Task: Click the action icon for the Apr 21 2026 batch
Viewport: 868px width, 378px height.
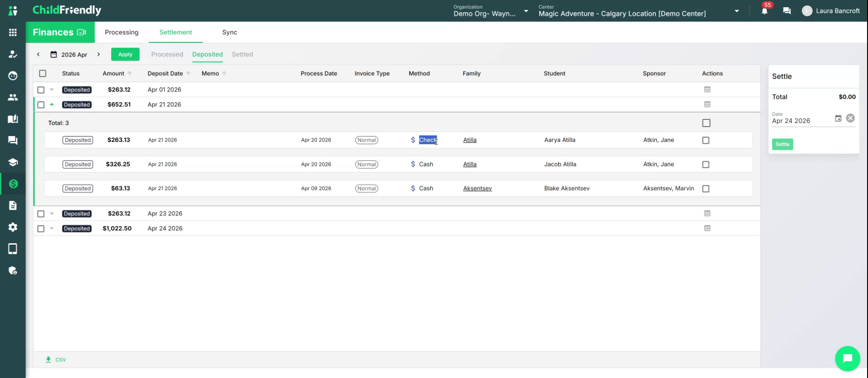Action: click(707, 104)
